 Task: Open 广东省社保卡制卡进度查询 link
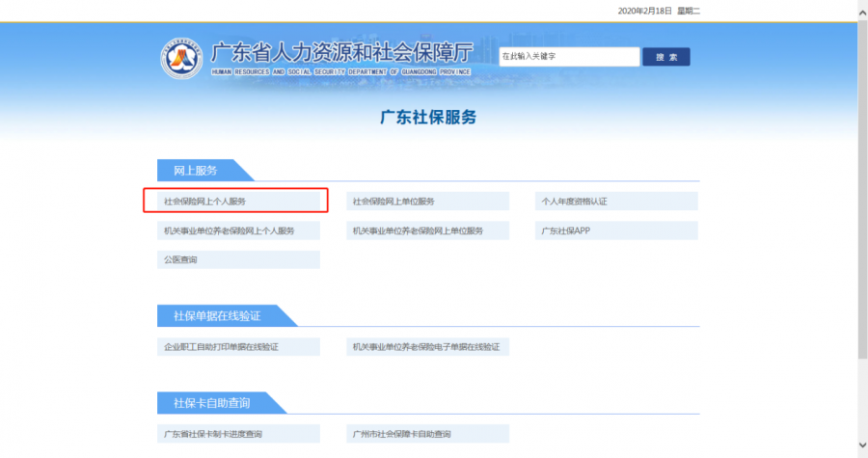(x=238, y=434)
